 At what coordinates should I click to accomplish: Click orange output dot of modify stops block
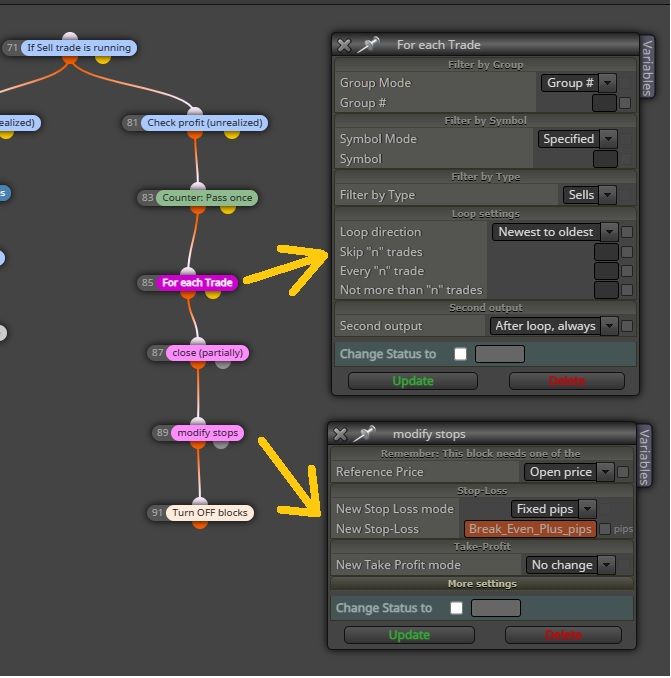pos(198,444)
